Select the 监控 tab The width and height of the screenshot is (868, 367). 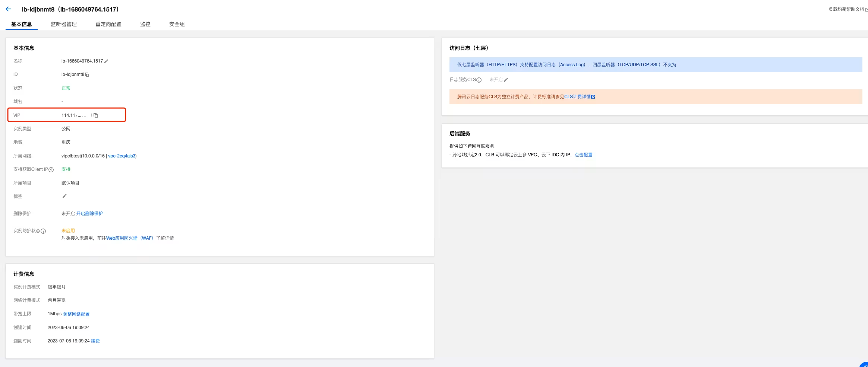[x=145, y=24]
